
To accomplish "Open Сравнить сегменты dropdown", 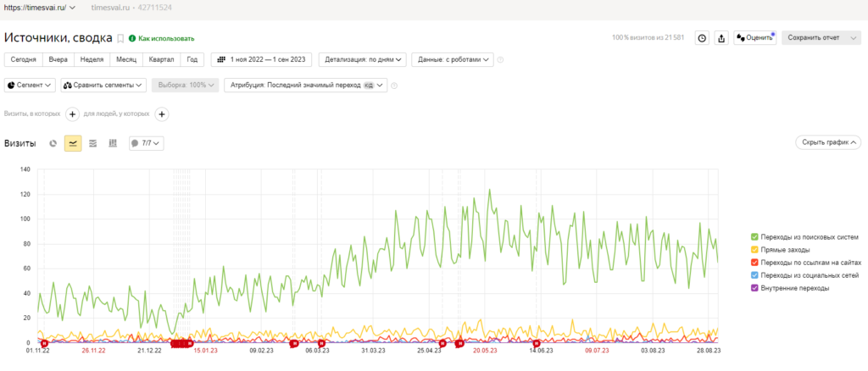I will (103, 86).
